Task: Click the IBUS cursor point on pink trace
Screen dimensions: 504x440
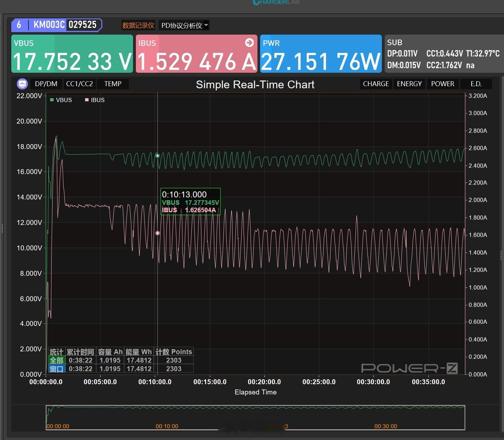Action: (x=158, y=233)
